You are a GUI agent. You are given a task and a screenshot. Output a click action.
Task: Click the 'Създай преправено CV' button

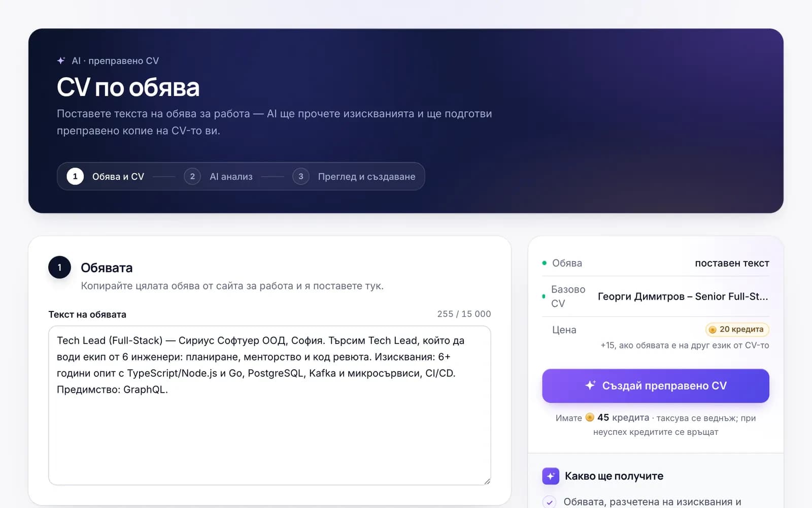pos(655,386)
